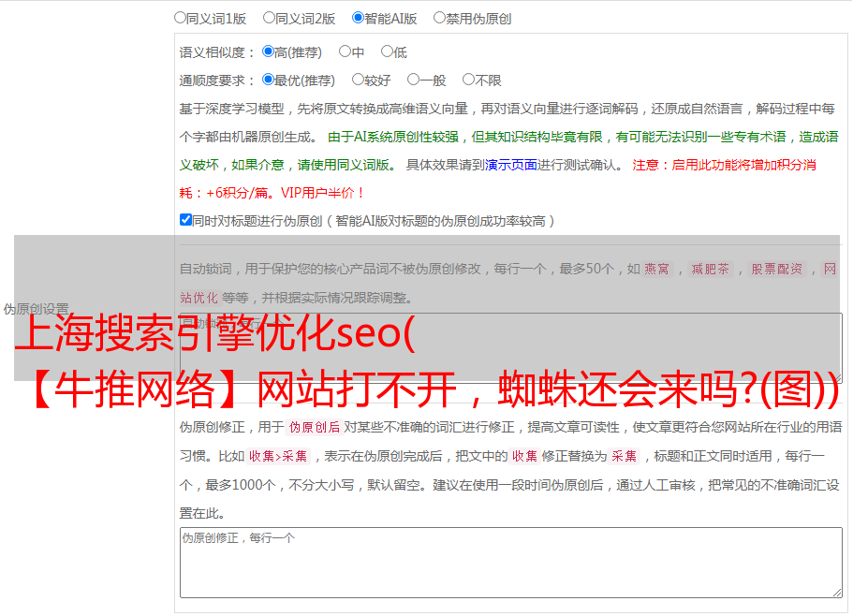This screenshot has height=616, width=853.
Task: Click the 自动锁词 text area
Action: click(x=511, y=348)
